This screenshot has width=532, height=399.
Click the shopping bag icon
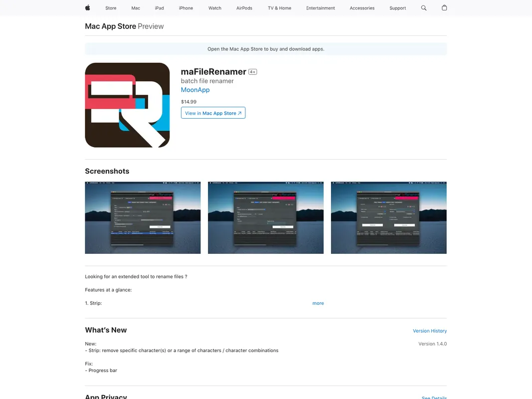click(x=444, y=7)
